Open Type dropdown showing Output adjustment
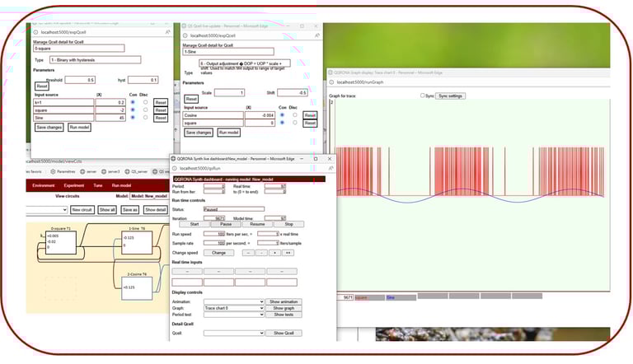 click(x=244, y=63)
